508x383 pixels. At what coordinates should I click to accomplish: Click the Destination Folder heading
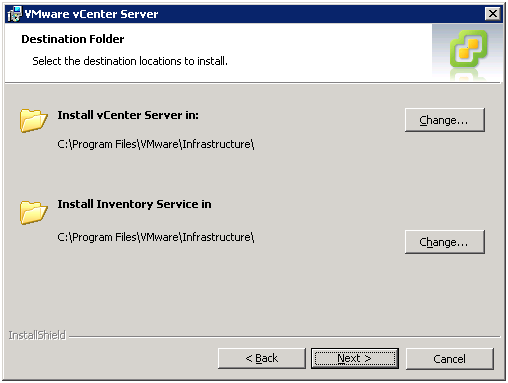(x=73, y=39)
